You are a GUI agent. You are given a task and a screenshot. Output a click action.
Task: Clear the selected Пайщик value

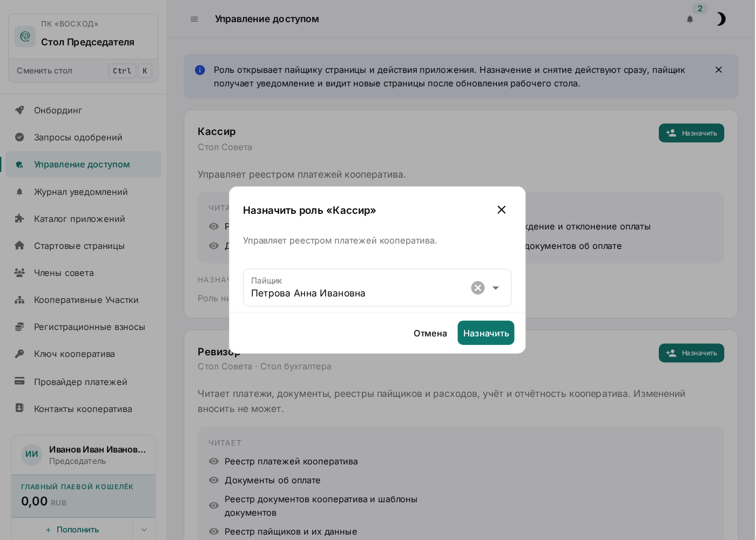coord(478,288)
